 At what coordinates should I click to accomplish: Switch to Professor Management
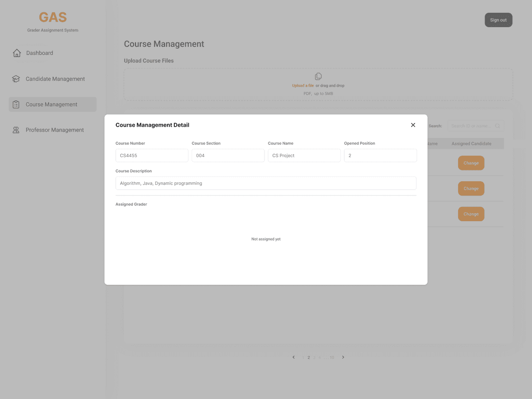(x=54, y=130)
